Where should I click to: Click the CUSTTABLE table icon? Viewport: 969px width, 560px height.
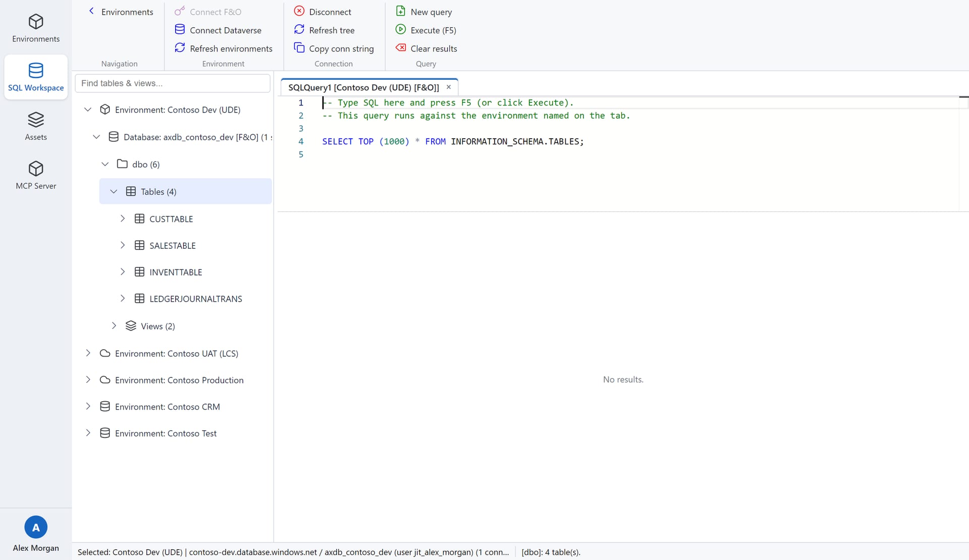[139, 218]
